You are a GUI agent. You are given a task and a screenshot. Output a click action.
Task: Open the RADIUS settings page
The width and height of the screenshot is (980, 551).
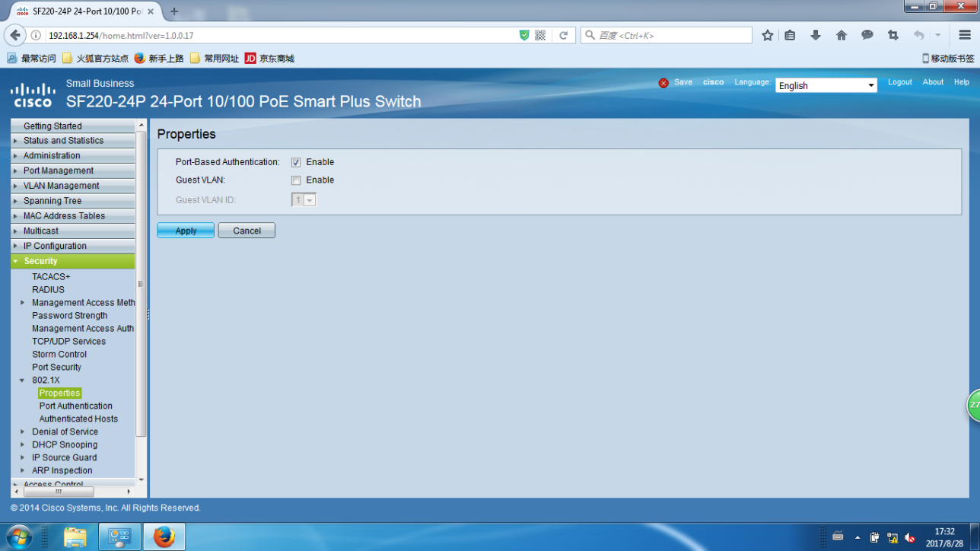coord(48,289)
